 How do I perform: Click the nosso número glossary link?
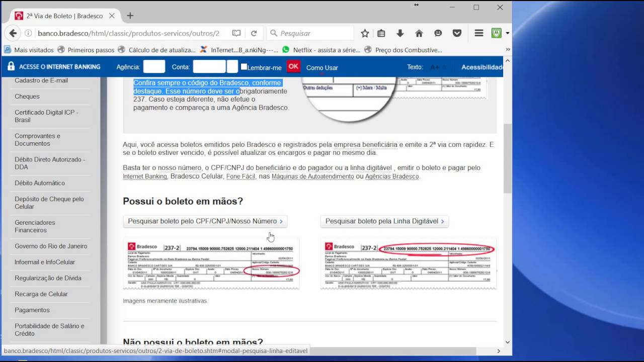coord(180,168)
